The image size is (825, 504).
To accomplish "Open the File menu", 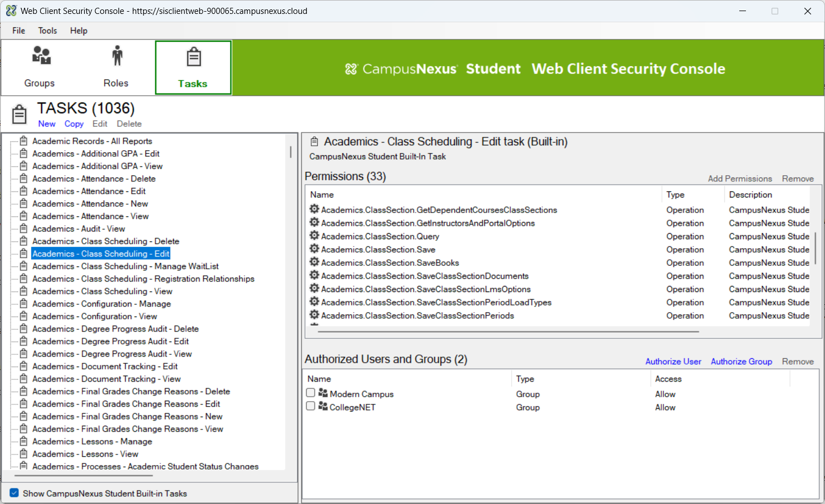I will click(x=19, y=31).
